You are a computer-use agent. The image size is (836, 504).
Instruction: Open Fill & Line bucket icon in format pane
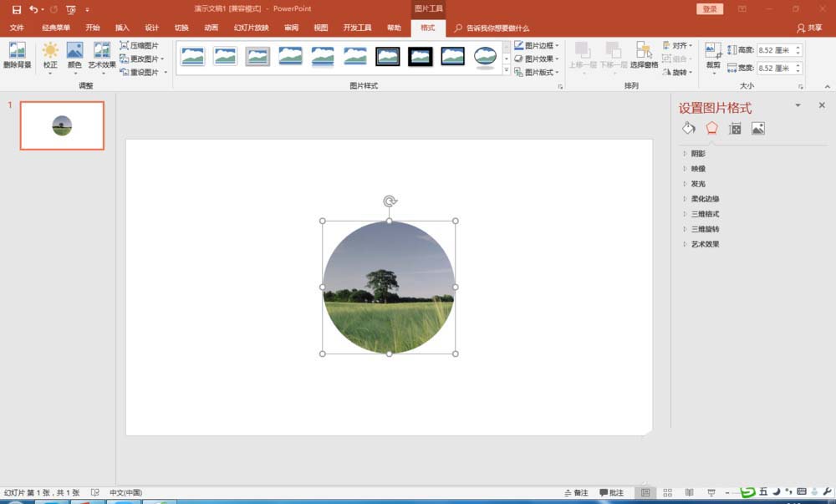[x=688, y=129]
